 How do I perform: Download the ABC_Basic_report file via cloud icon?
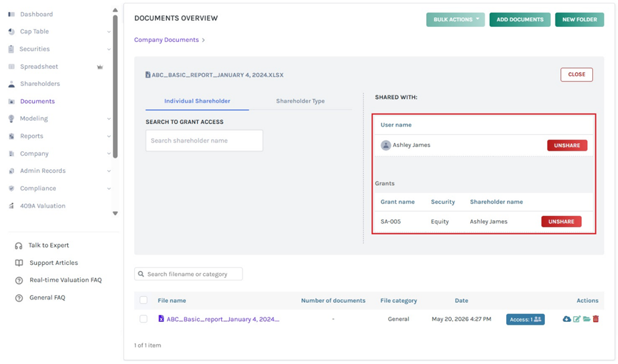[x=566, y=319]
